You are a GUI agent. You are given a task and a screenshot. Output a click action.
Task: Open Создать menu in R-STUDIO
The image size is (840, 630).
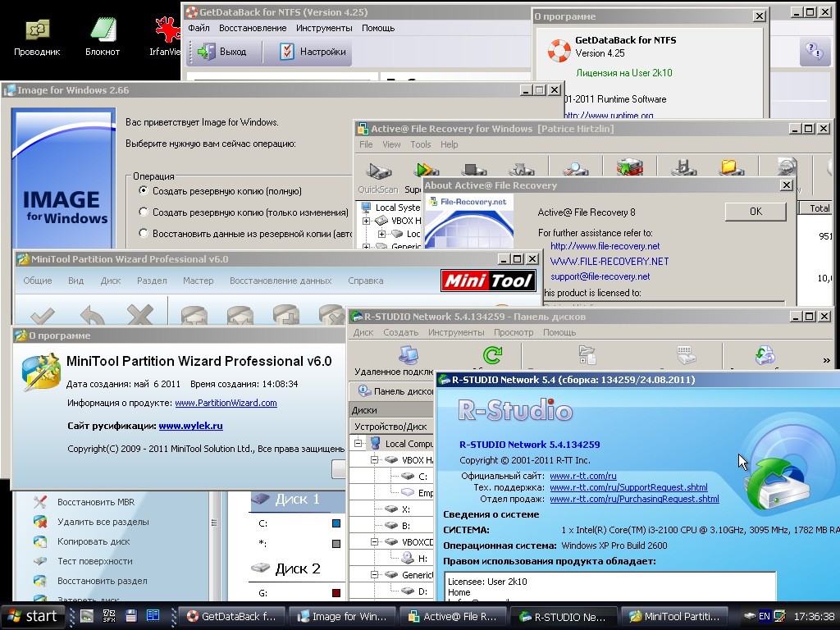(400, 332)
